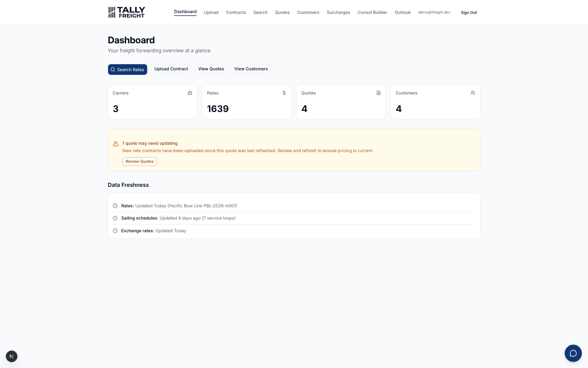Viewport: 588px width, 368px height.
Task: Open the Outlook menu item
Action: pyautogui.click(x=402, y=12)
